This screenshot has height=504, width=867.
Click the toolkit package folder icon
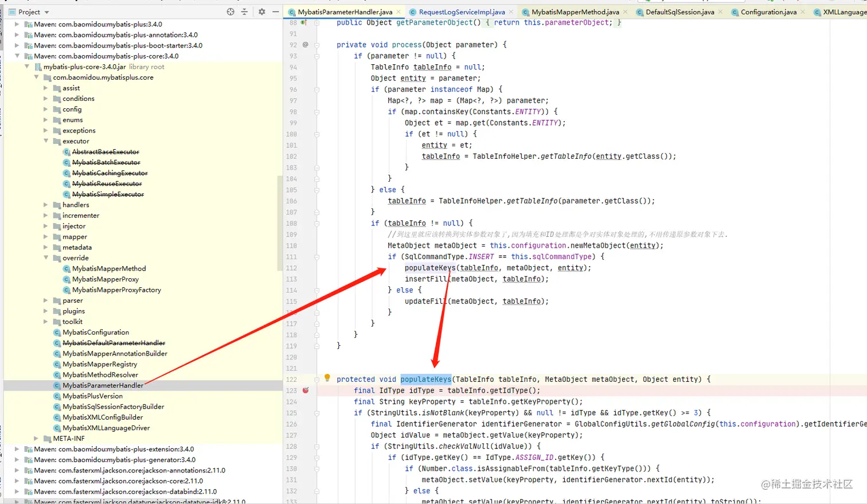coord(57,322)
